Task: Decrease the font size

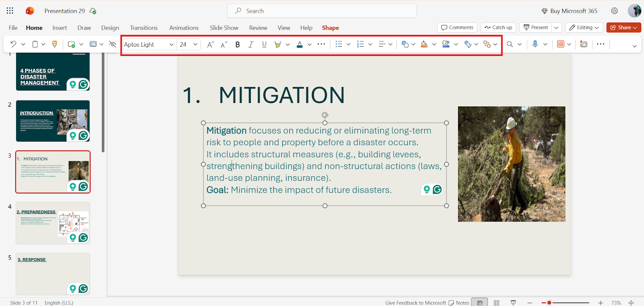Action: pos(224,45)
